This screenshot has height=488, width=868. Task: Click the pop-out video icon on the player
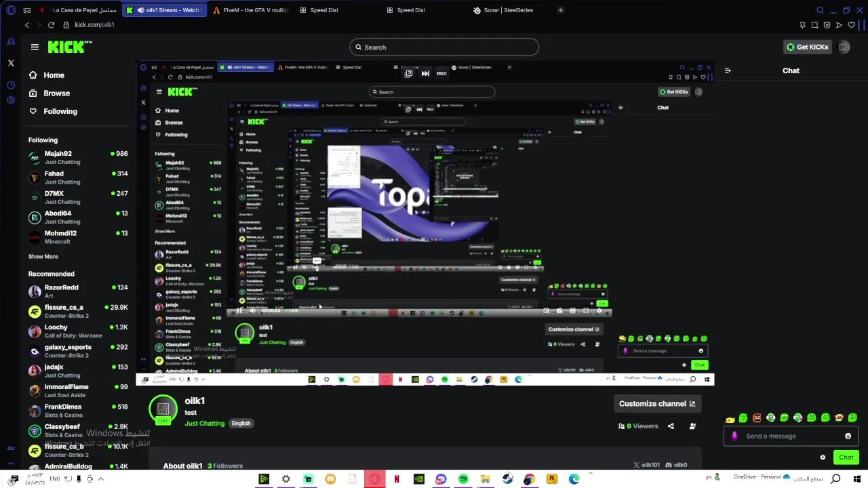coord(408,73)
